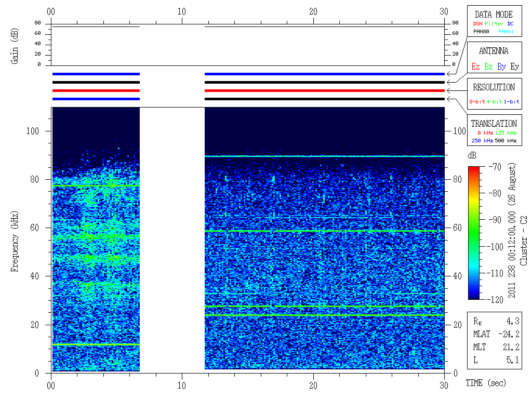
Task: Click the -70 value on the color scale
Action: pos(495,167)
